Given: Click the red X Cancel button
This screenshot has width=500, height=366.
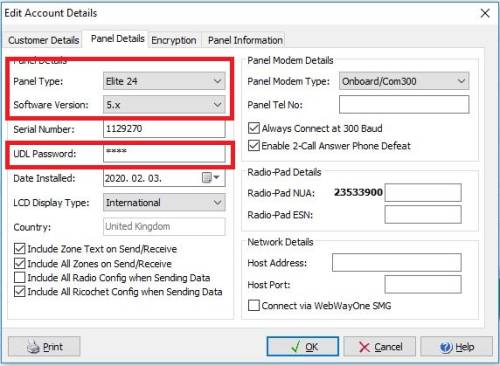Looking at the screenshot, I should [379, 346].
